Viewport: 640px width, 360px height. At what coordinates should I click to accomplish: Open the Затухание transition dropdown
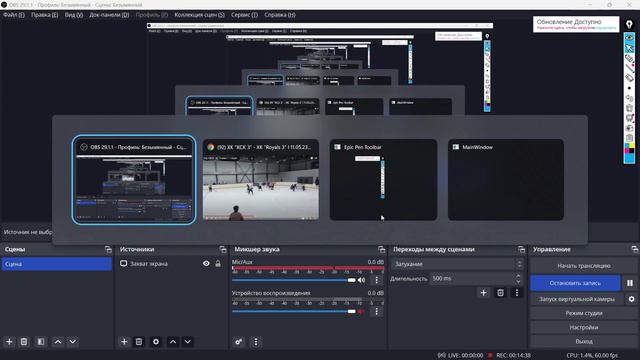click(x=457, y=264)
